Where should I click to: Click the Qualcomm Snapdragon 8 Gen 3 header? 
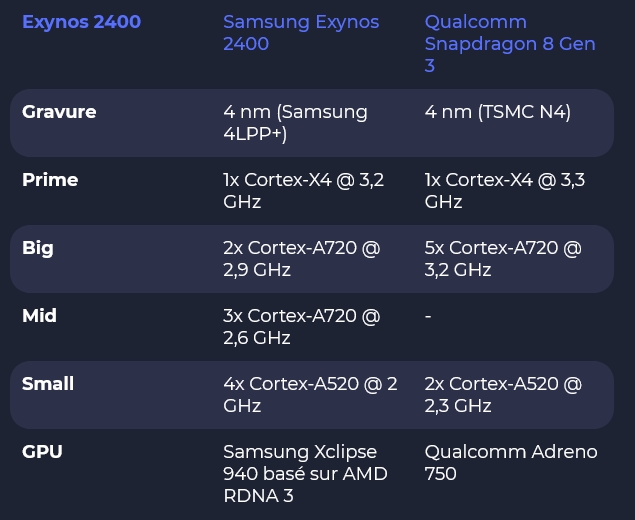click(x=510, y=44)
